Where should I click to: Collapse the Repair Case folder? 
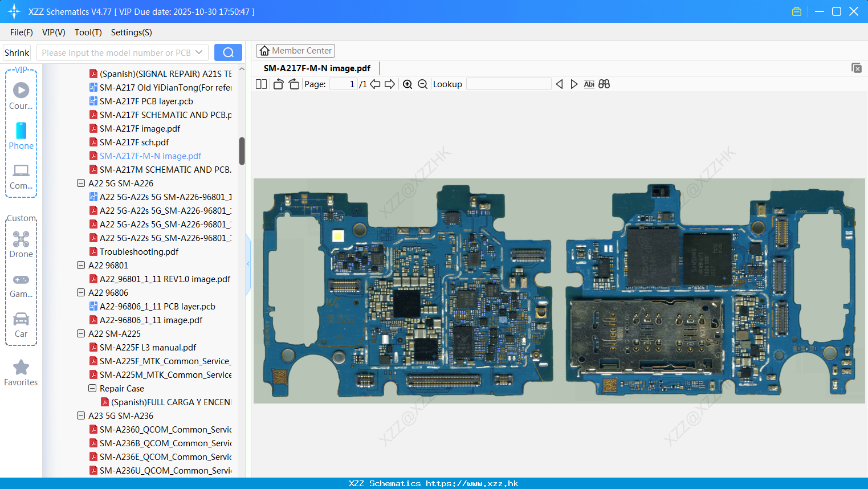[x=92, y=388]
